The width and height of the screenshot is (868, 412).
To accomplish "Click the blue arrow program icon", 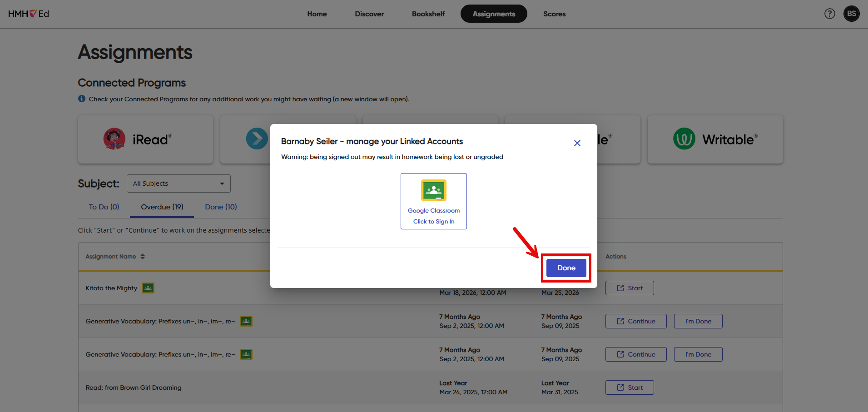I will tap(257, 139).
